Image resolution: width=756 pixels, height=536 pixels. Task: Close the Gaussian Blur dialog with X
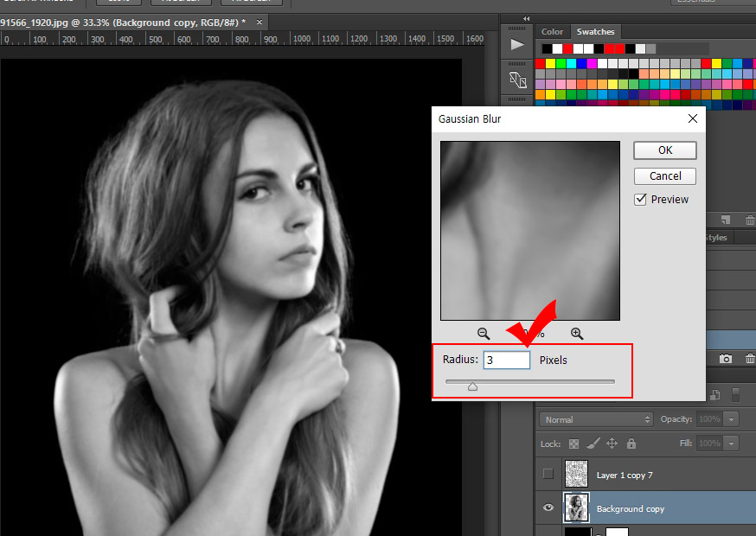(x=692, y=118)
